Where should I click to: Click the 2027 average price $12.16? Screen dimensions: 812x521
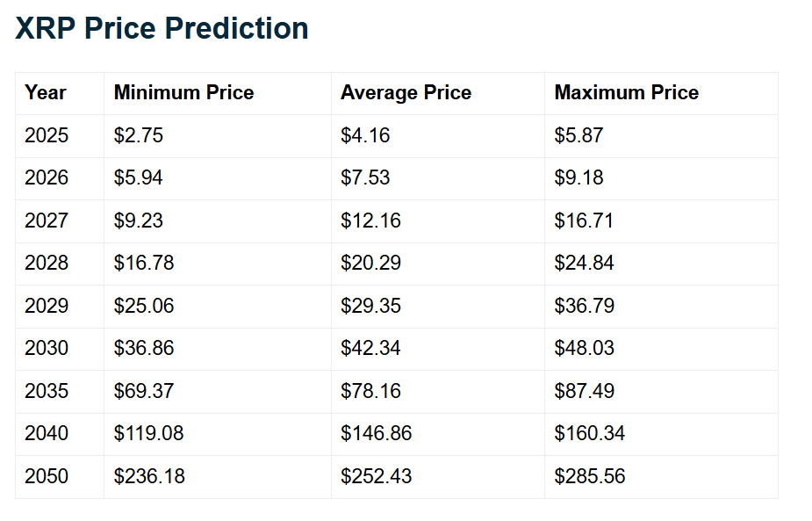pos(370,221)
